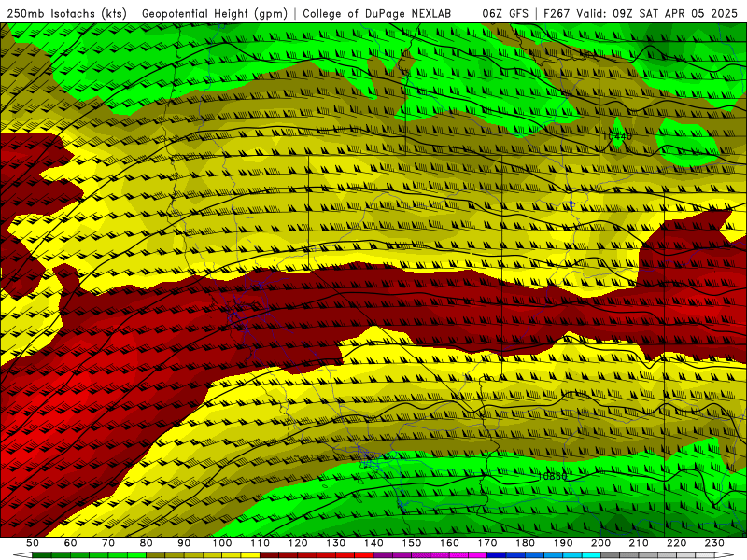The height and width of the screenshot is (560, 747).
Task: Click the 50 value on the color scale
Action: pos(33,543)
